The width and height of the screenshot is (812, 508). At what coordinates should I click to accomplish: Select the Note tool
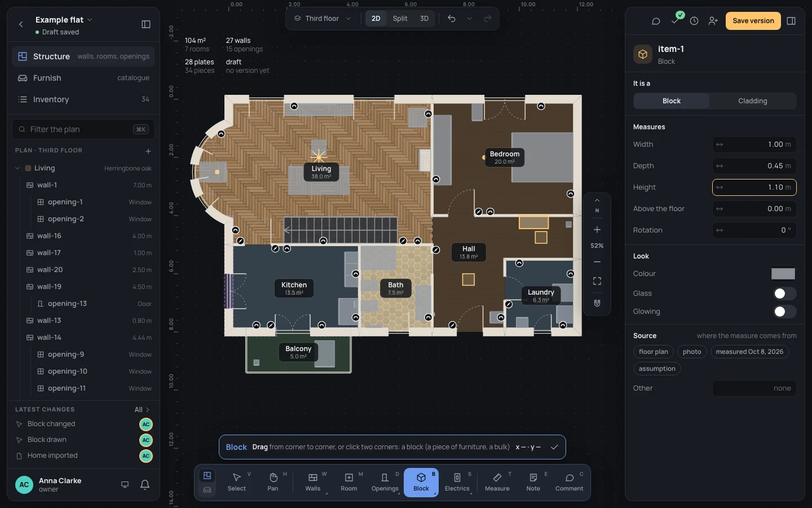533,482
